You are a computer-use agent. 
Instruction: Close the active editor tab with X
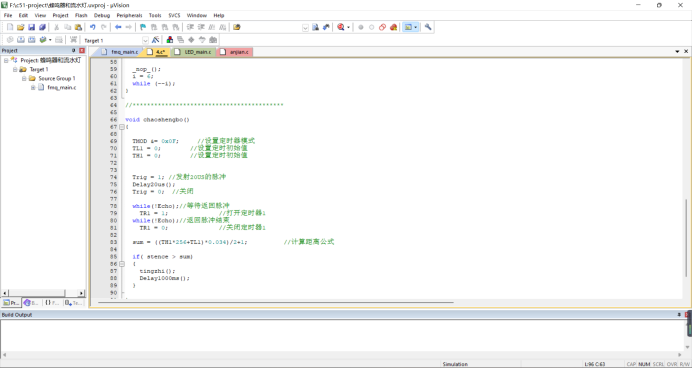pyautogui.click(x=686, y=52)
